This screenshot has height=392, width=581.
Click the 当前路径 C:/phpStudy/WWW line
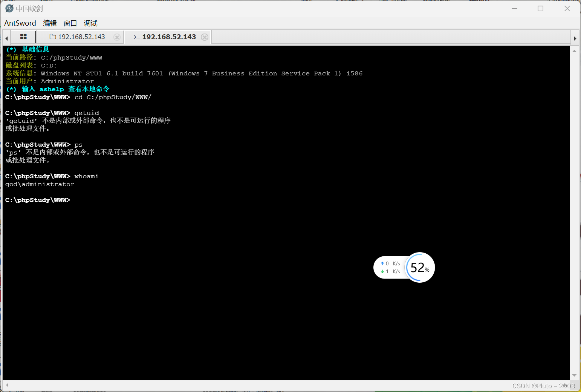click(54, 58)
